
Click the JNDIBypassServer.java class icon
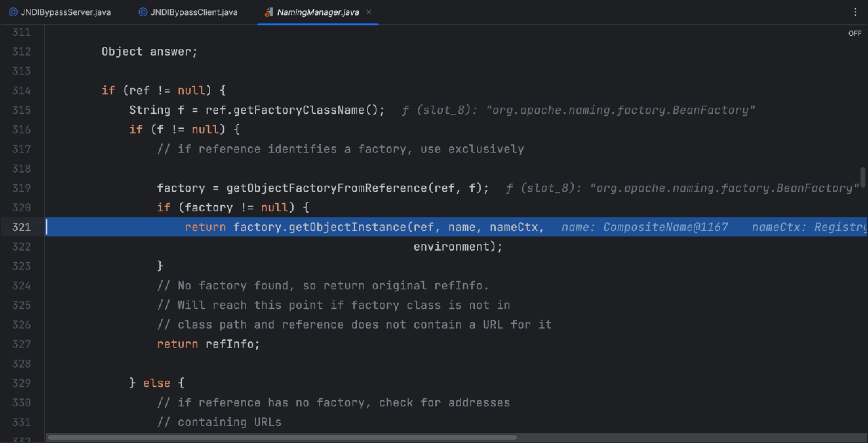pos(13,13)
